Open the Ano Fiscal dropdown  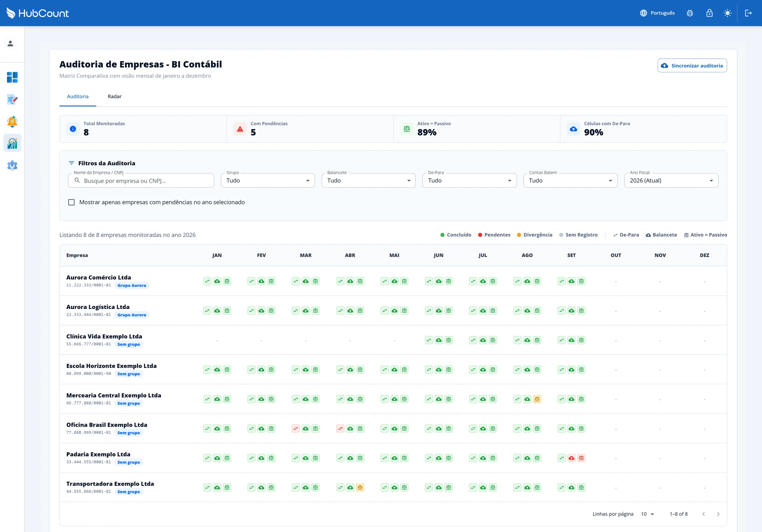coord(671,181)
